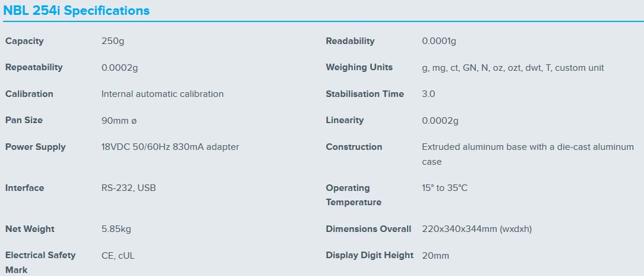
Task: Click the Stabilisation Time label
Action: click(x=364, y=94)
